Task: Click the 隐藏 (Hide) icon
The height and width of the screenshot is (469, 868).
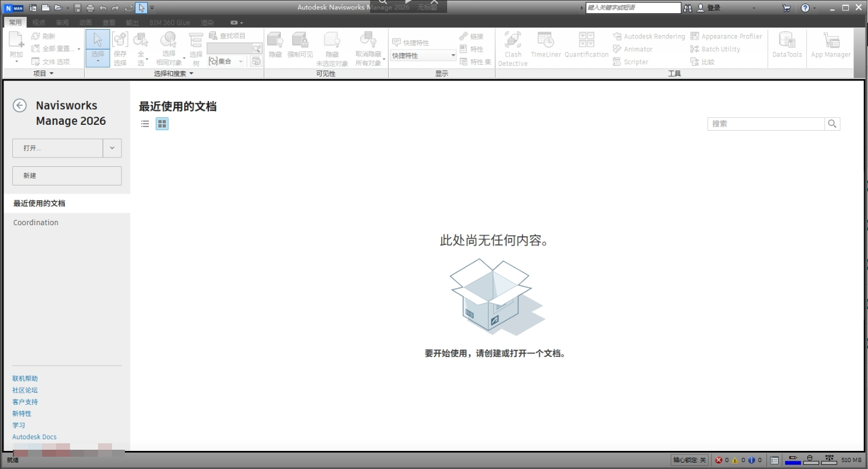Action: point(275,40)
